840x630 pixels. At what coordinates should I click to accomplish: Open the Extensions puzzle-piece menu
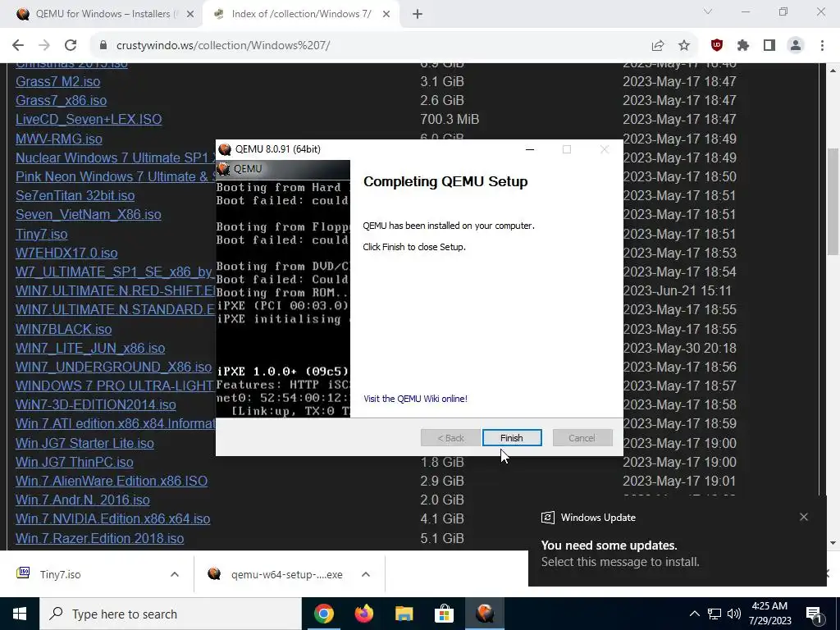pos(743,46)
